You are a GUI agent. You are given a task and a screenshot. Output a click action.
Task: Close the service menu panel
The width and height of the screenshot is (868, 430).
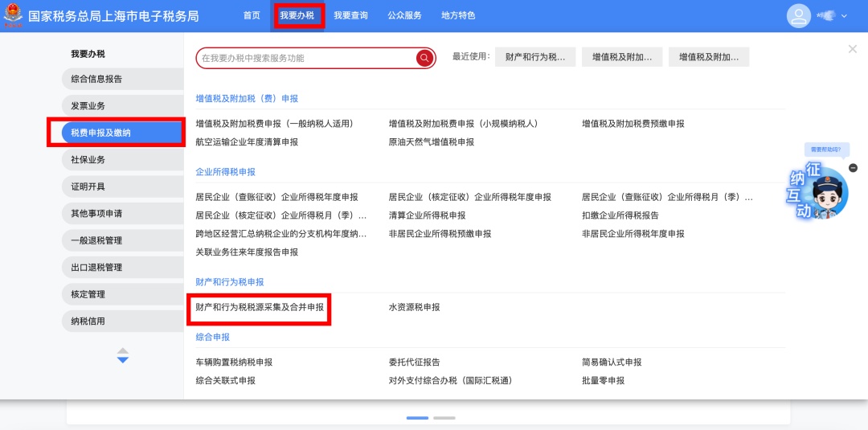click(852, 49)
